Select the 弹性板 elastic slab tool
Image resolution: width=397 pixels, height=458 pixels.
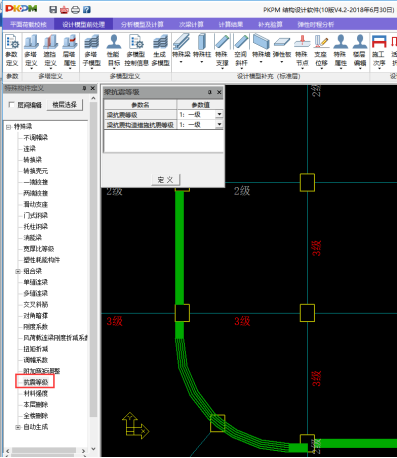click(x=282, y=45)
